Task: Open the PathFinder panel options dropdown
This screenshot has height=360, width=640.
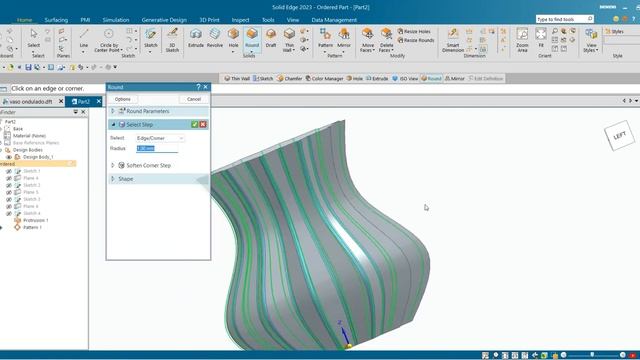Action: click(76, 112)
